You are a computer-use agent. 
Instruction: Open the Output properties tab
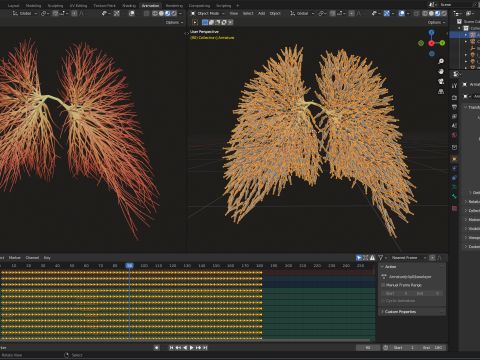[x=454, y=107]
